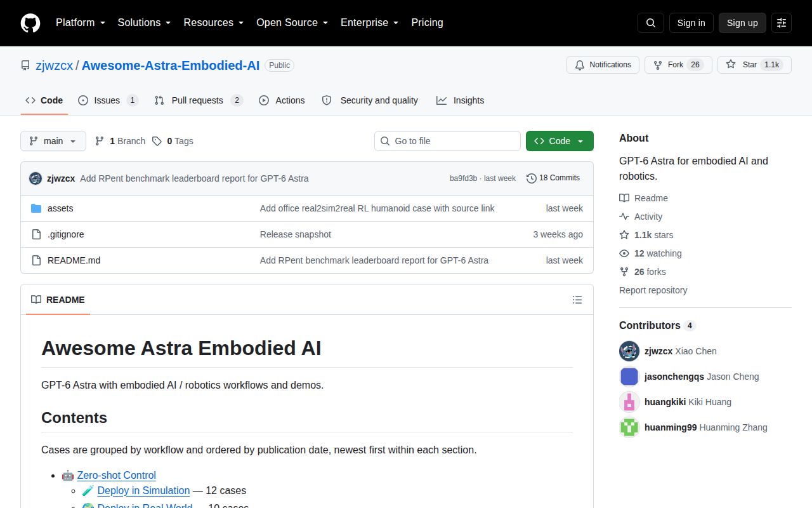This screenshot has height=508, width=812.
Task: Open the main branch selector dropdown
Action: [x=53, y=141]
